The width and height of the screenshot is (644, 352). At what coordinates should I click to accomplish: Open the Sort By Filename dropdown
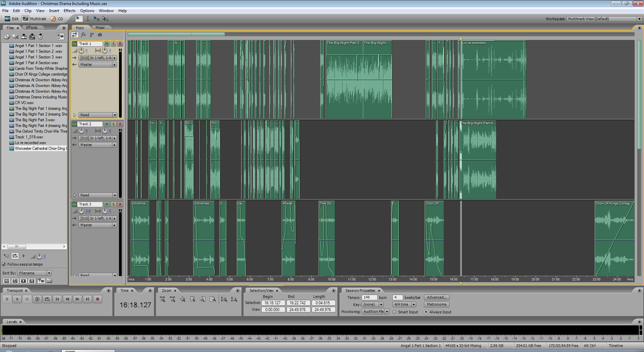[x=49, y=273]
